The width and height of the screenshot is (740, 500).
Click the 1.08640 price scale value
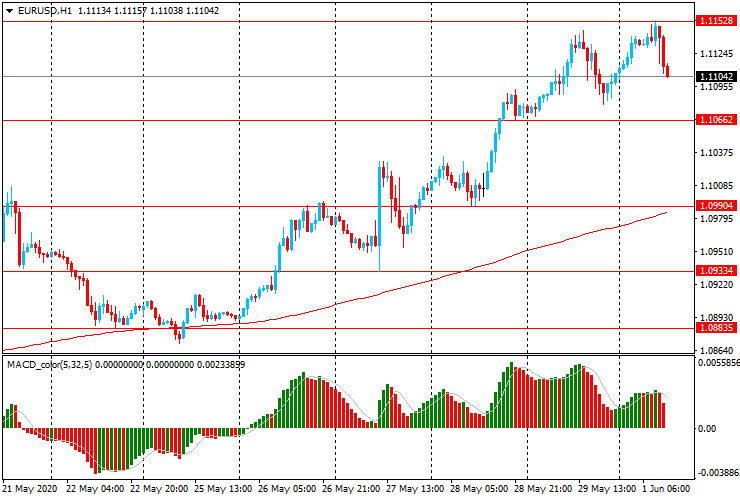point(716,351)
